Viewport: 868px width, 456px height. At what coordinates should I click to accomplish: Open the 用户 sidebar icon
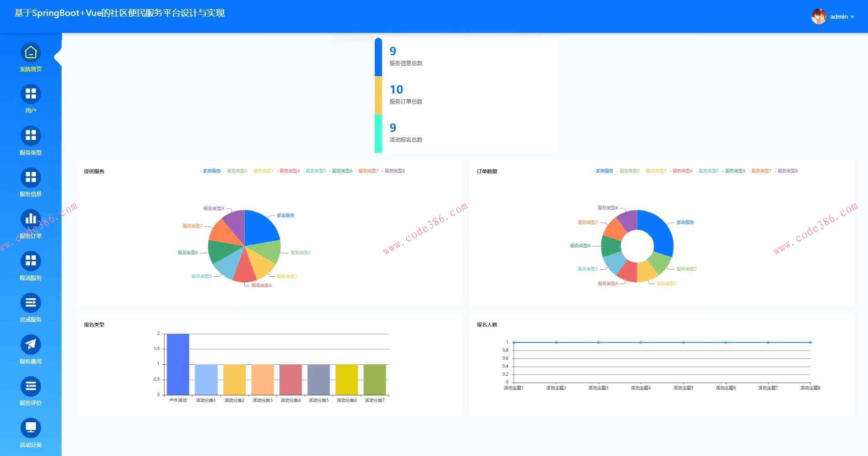pyautogui.click(x=31, y=94)
